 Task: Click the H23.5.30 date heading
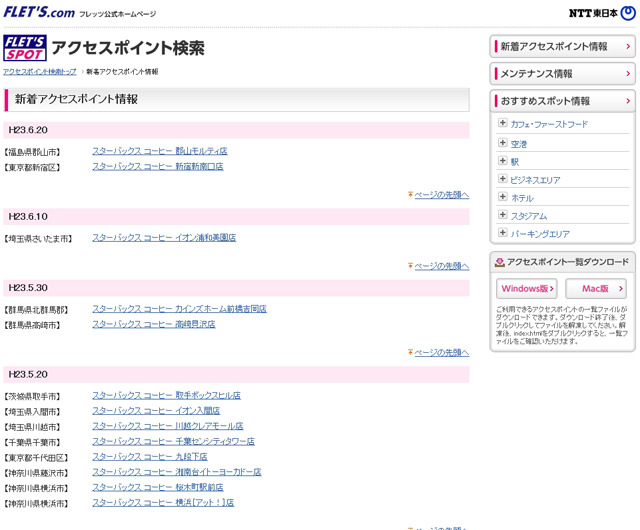28,288
